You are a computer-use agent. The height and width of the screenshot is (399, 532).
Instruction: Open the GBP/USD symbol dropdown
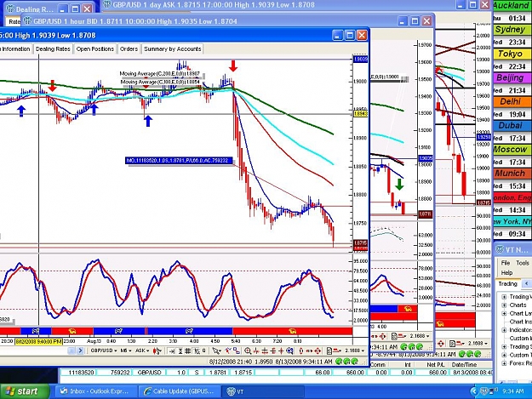(104, 351)
